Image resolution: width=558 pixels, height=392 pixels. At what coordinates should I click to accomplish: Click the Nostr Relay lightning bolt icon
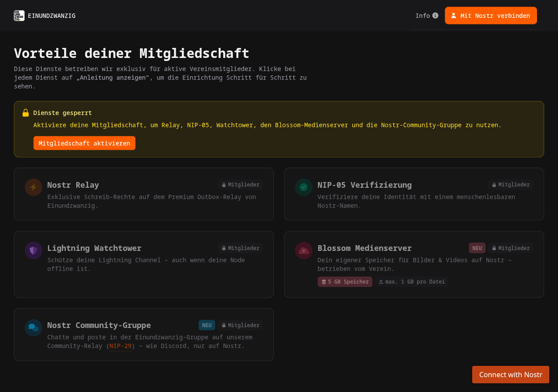[x=34, y=187]
